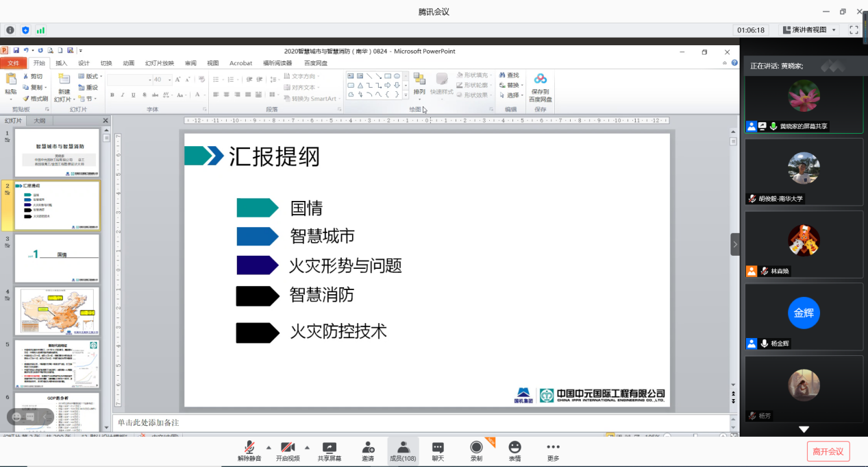Enter full screen mode icon
Image resolution: width=868 pixels, height=467 pixels.
click(854, 30)
